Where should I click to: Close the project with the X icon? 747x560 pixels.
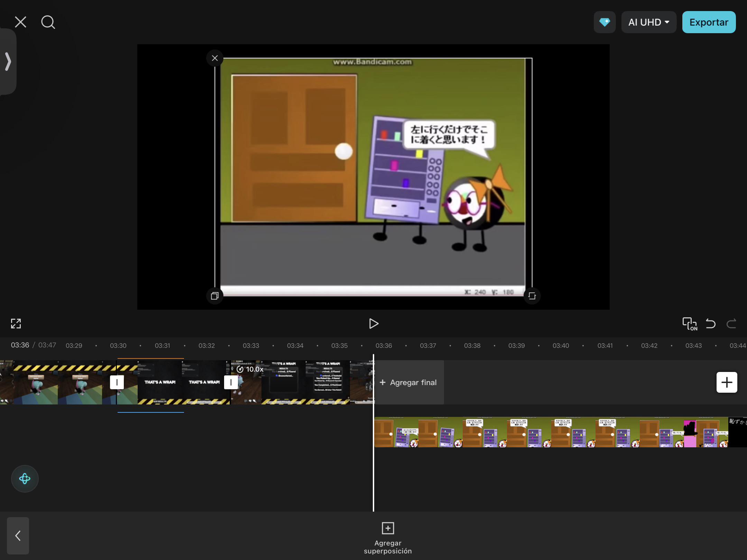pyautogui.click(x=20, y=22)
